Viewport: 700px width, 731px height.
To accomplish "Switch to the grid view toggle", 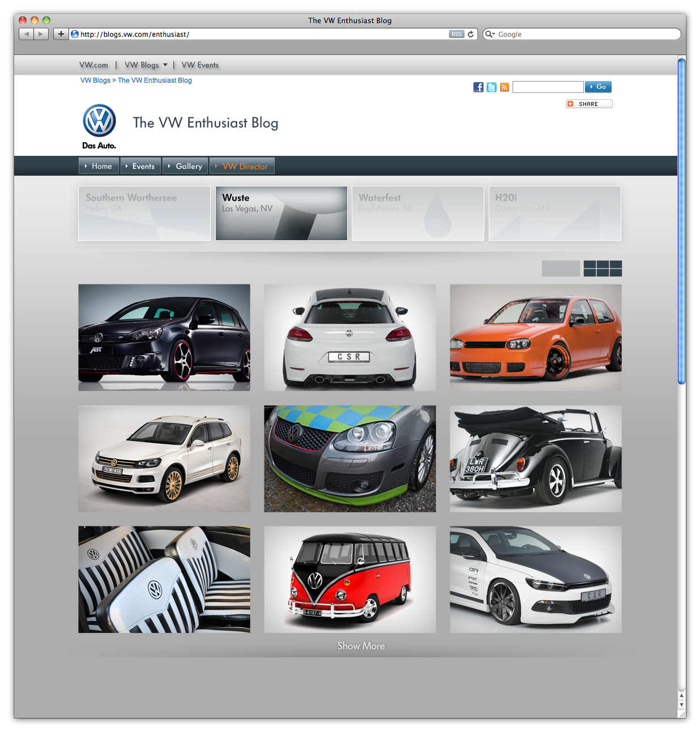I will [603, 269].
